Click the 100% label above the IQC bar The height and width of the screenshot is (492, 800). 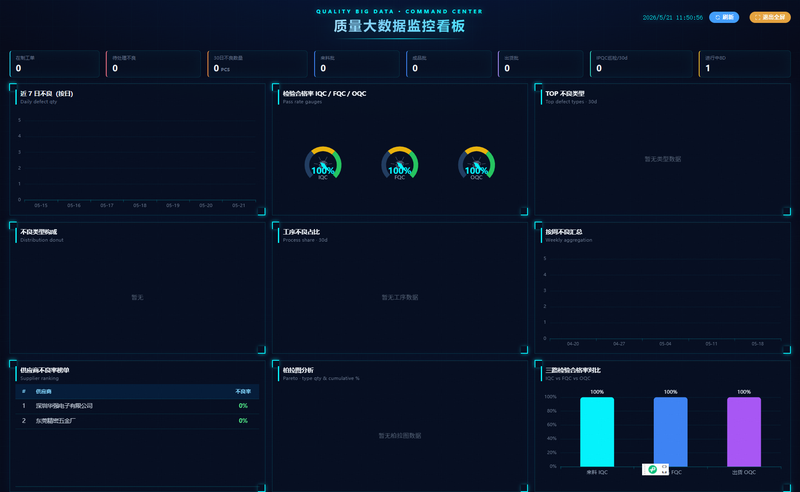(x=597, y=392)
